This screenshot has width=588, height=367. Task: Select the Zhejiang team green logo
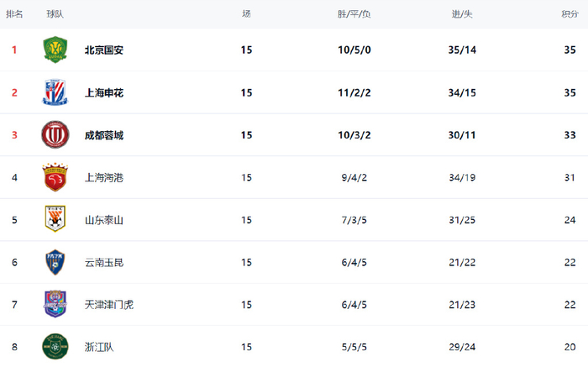pos(55,346)
